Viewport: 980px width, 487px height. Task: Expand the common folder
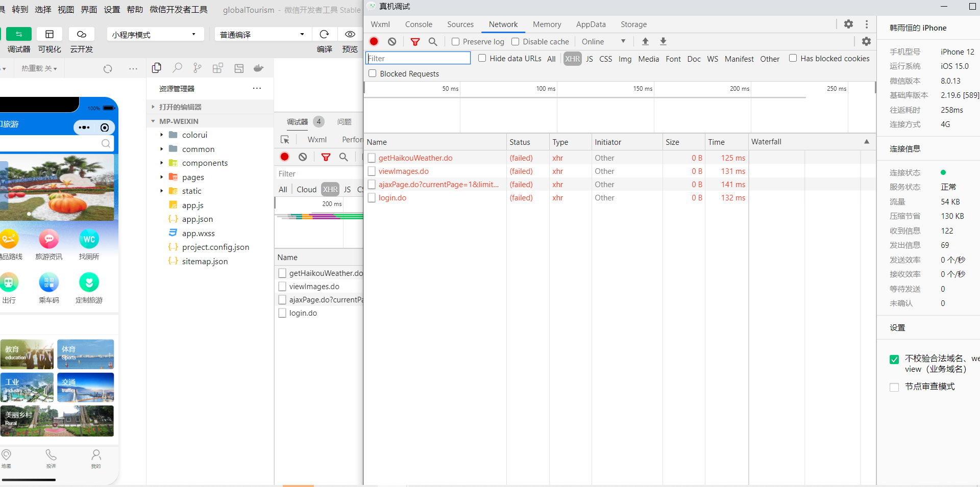click(161, 149)
